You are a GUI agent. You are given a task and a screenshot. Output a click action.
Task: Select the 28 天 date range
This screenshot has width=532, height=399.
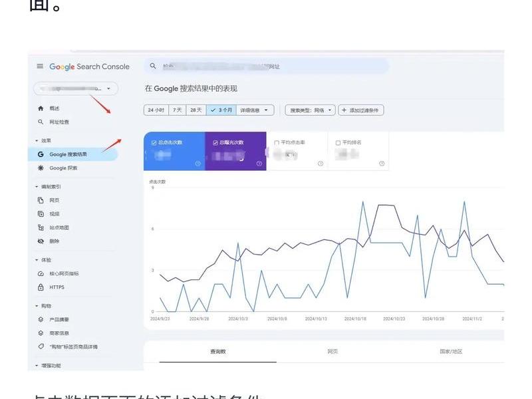[x=196, y=110]
